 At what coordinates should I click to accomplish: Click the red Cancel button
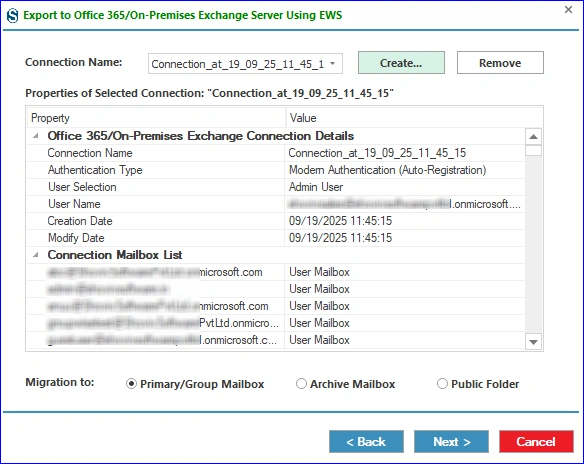coord(536,442)
